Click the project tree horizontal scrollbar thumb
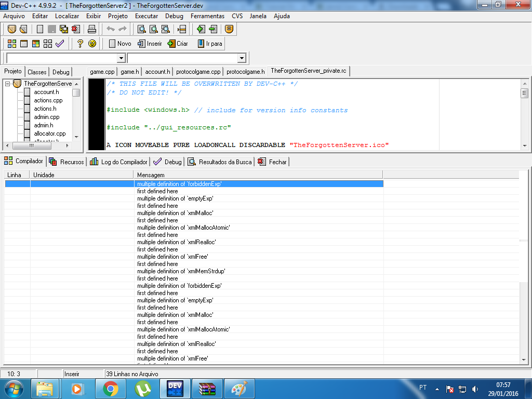 point(32,145)
